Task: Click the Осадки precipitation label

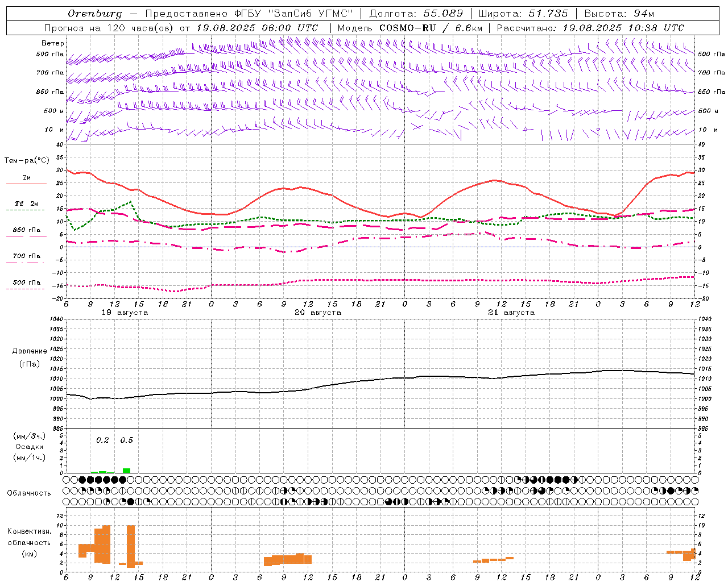Action: (x=29, y=447)
